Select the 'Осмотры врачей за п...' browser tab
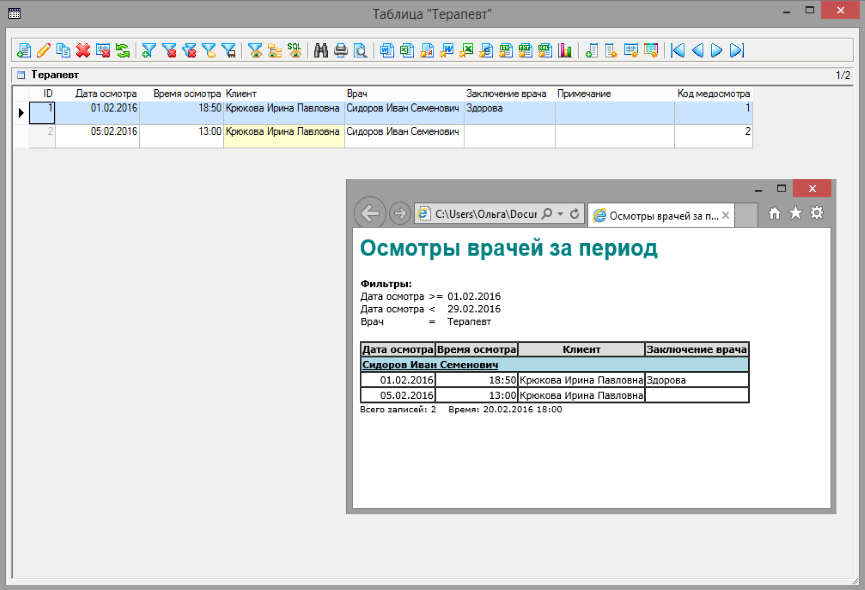This screenshot has height=590, width=865. 655,215
